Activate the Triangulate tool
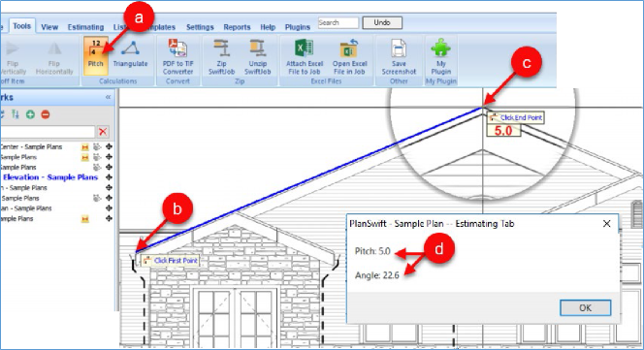This screenshot has height=350, width=644. (130, 55)
